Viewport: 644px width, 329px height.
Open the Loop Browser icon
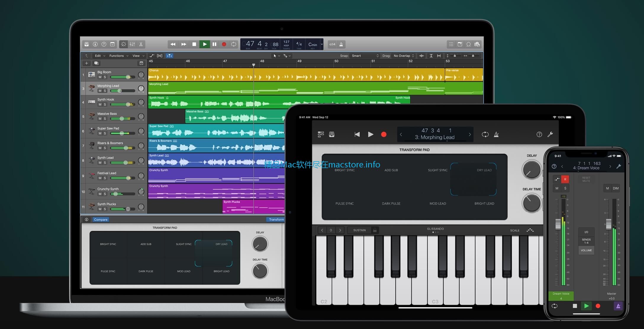468,44
